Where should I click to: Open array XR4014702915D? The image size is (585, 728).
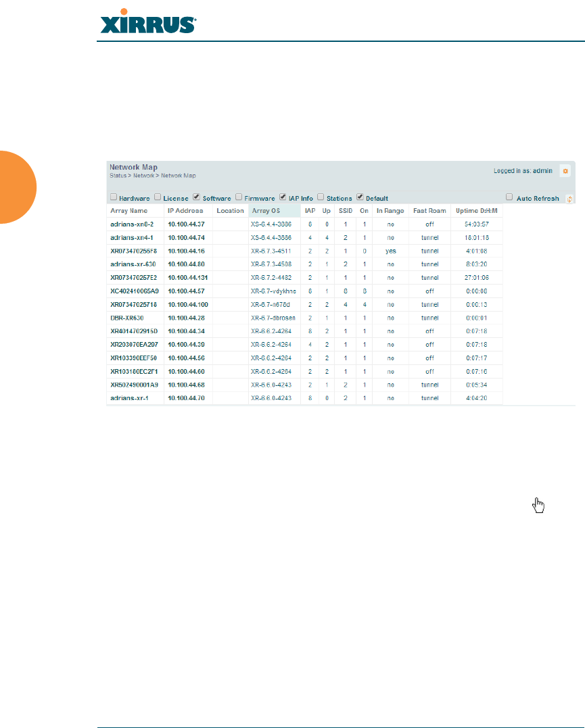(134, 331)
